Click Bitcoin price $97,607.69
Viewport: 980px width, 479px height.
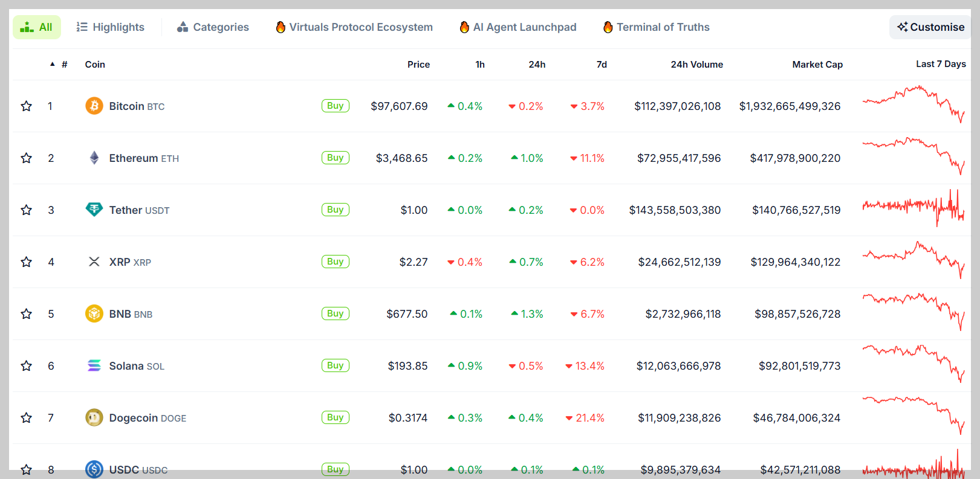click(x=399, y=106)
